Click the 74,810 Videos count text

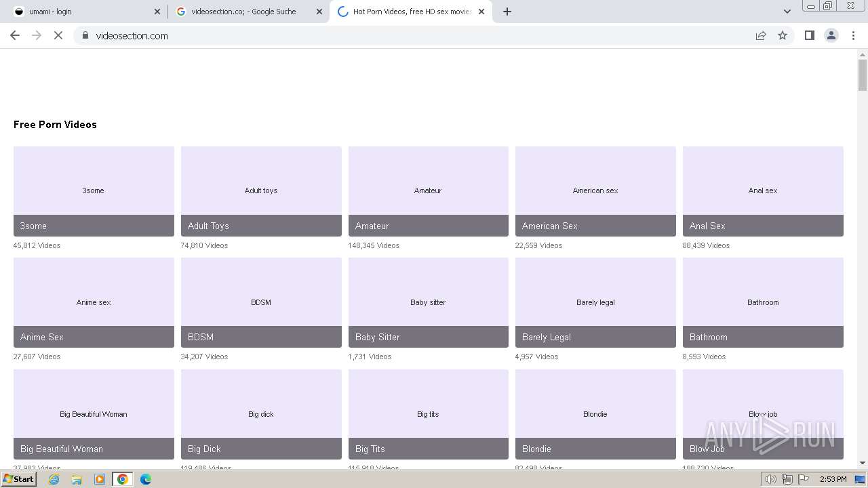coord(204,245)
